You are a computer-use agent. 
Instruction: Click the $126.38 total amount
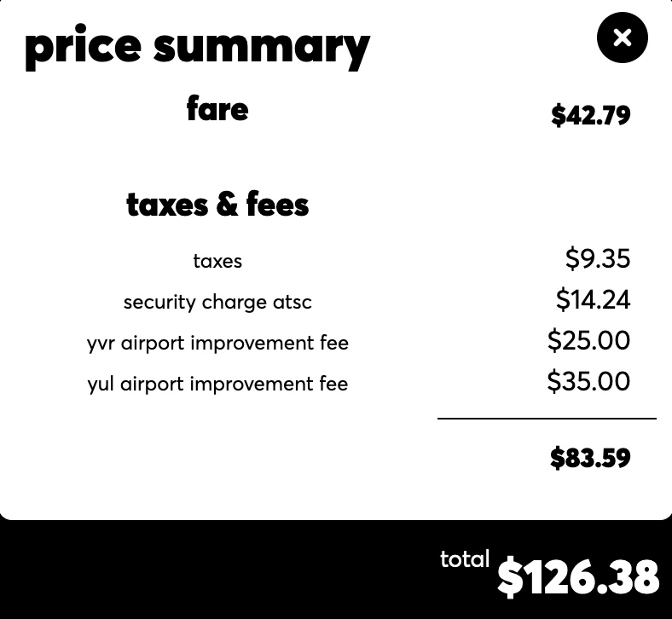pos(578,576)
